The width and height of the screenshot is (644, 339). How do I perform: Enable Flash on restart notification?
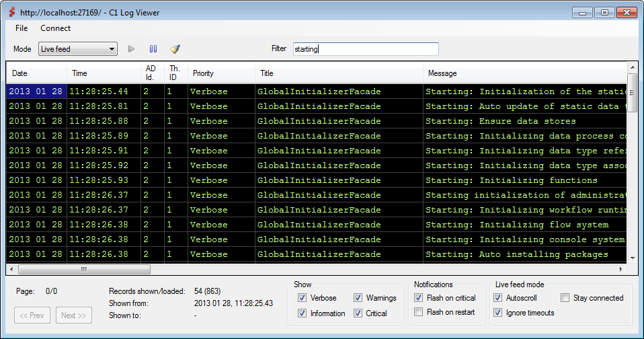(x=419, y=312)
